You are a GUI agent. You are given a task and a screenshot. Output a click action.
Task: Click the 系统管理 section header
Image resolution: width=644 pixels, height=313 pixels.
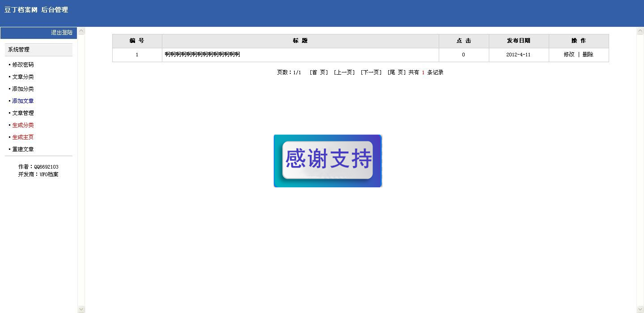[x=38, y=50]
